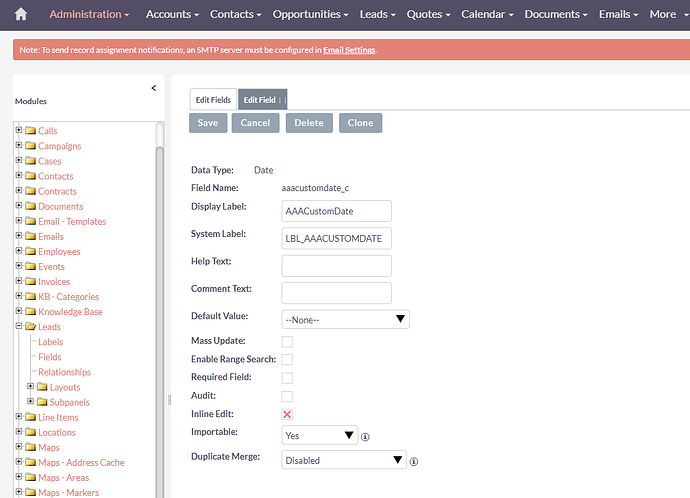Click the Save button
The width and height of the screenshot is (690, 498).
pyautogui.click(x=208, y=123)
